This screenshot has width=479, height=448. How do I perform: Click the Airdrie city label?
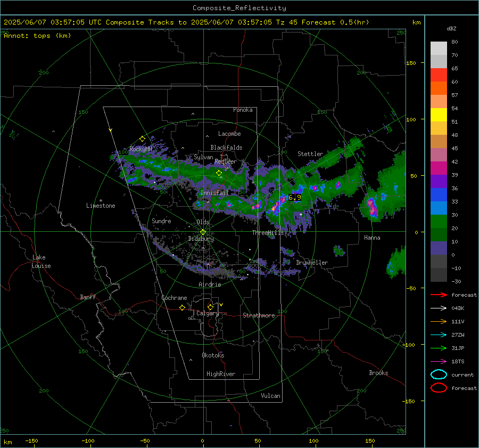pyautogui.click(x=210, y=284)
